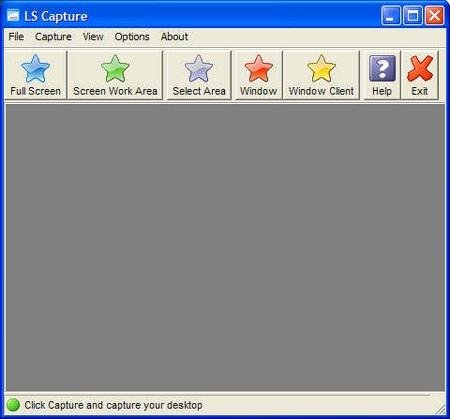Image resolution: width=450 pixels, height=419 pixels.
Task: Click the LS Capture title bar app icon
Action: pyautogui.click(x=13, y=15)
